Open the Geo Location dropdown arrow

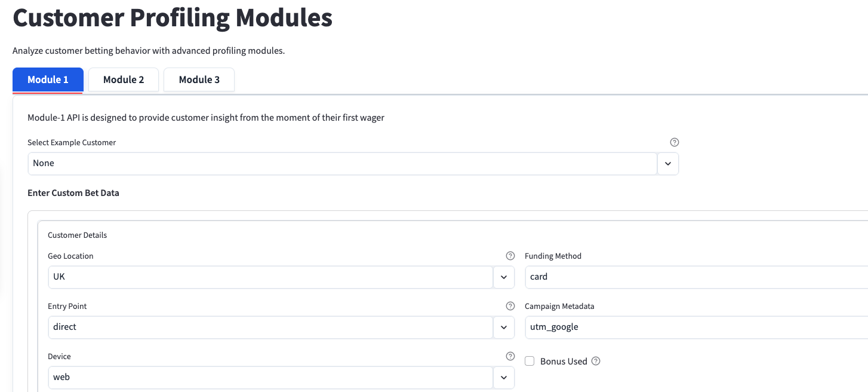(504, 277)
